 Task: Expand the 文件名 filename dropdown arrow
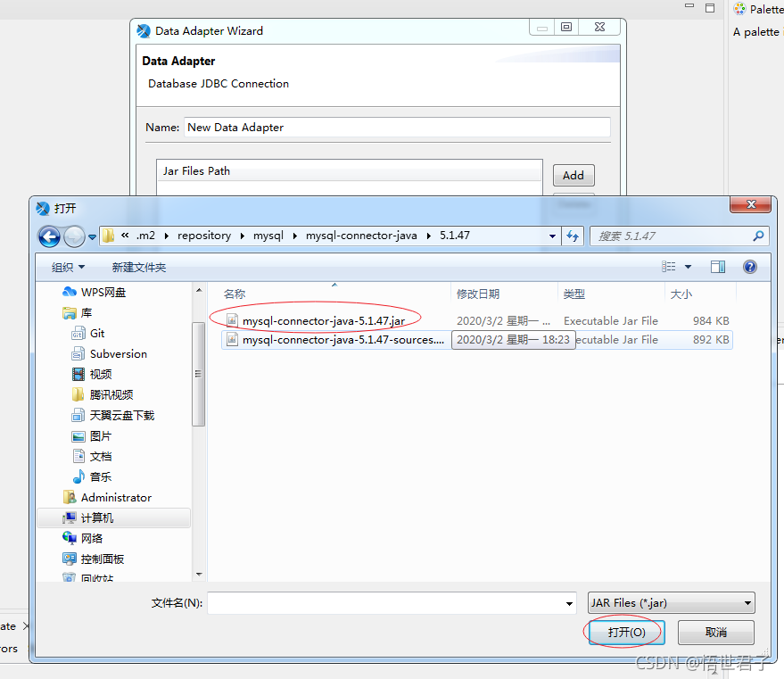click(x=571, y=602)
